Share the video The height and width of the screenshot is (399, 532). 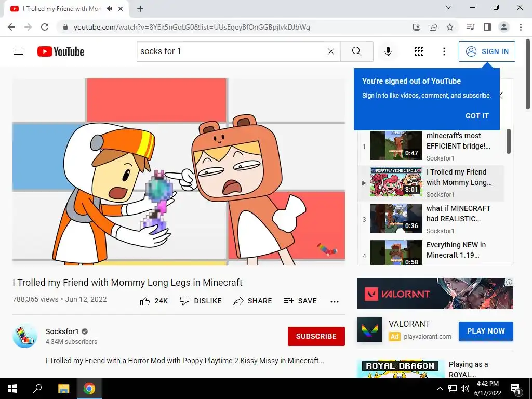coord(253,301)
